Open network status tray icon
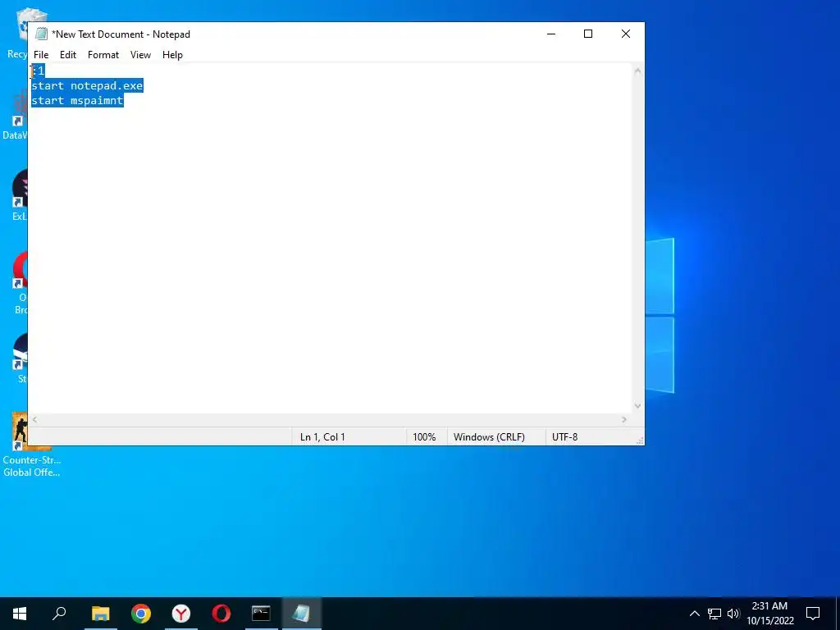 pos(714,614)
